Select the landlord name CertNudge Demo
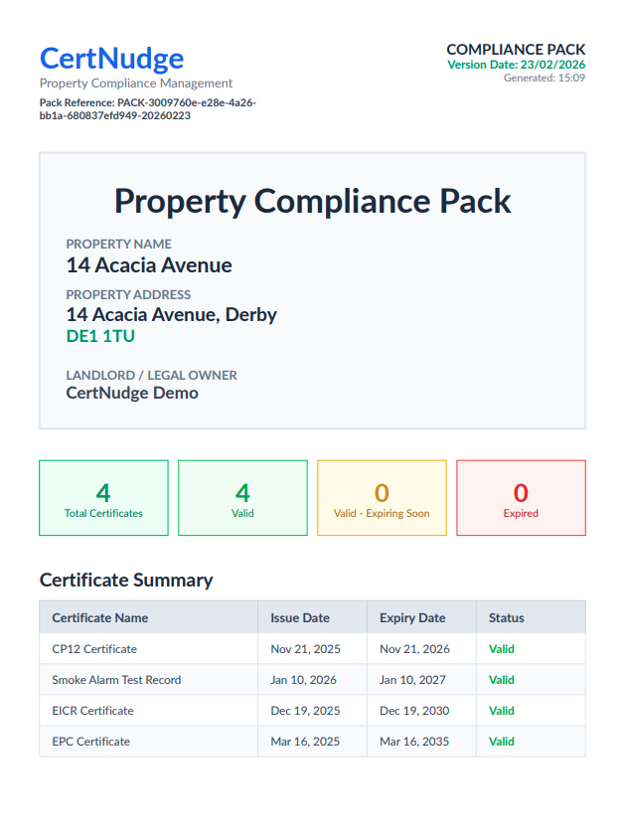 132,393
